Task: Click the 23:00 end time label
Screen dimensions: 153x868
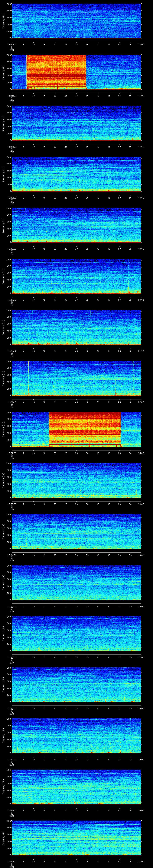Action: pyautogui.click(x=141, y=453)
